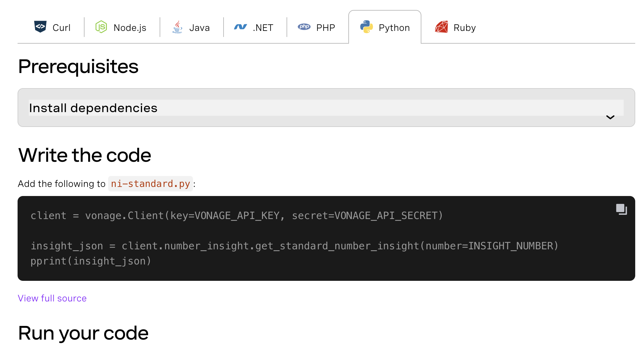This screenshot has height=349, width=644.
Task: Click the pprint(insight_json) code line
Action: (91, 261)
